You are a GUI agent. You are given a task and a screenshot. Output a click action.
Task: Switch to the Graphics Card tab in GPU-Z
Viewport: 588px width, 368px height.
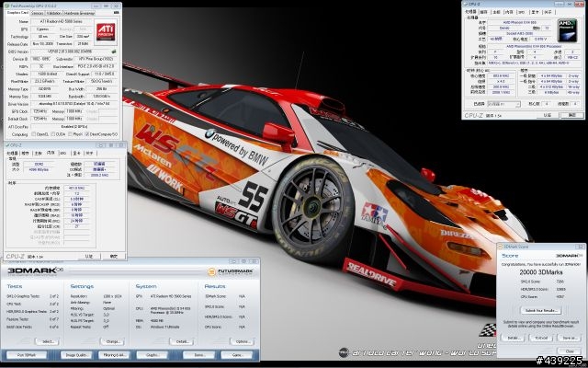point(17,13)
